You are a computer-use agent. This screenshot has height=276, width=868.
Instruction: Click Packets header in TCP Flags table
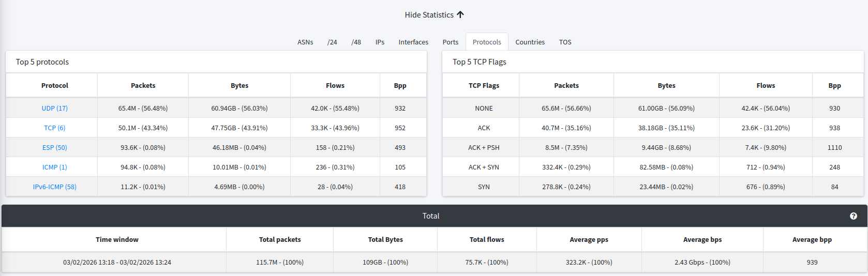[566, 86]
